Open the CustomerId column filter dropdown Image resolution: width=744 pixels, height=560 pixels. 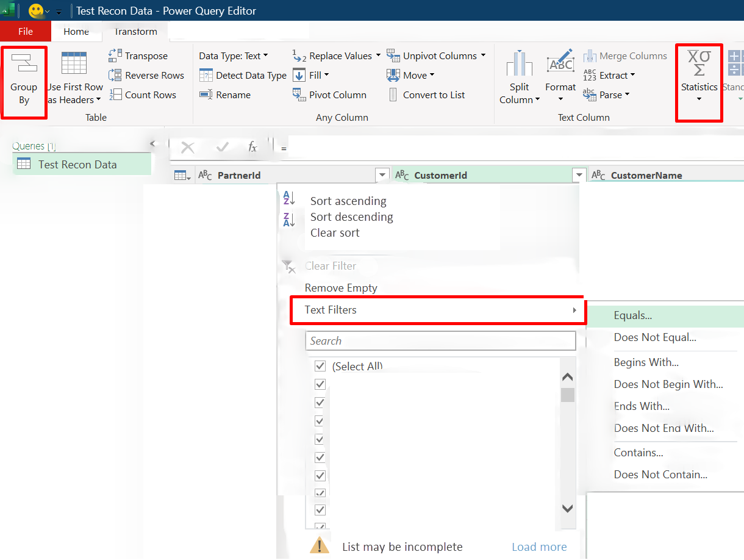579,175
